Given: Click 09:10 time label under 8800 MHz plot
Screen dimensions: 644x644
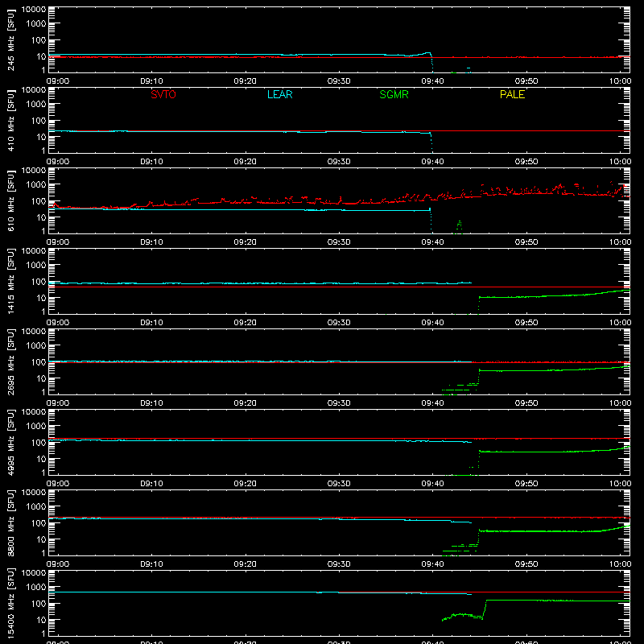Looking at the screenshot, I should pos(151,564).
